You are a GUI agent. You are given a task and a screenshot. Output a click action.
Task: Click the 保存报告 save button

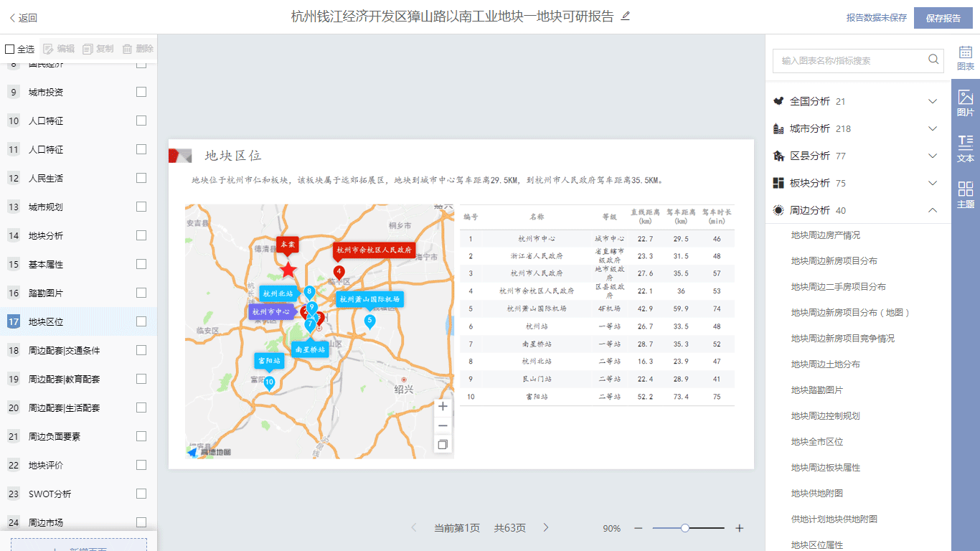pos(943,18)
